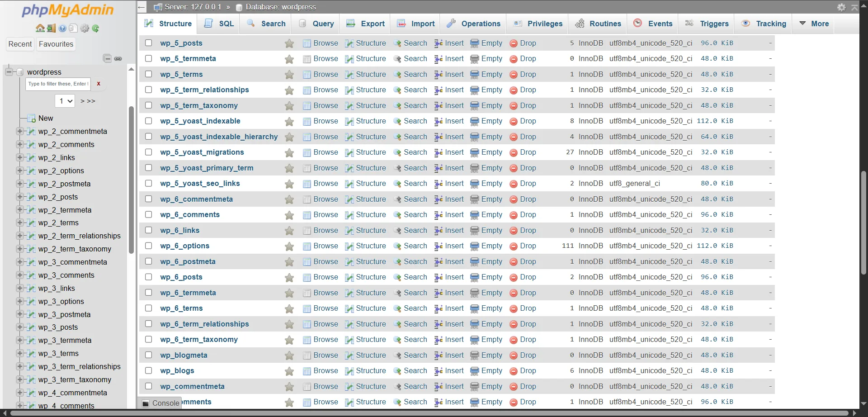Image resolution: width=868 pixels, height=417 pixels.
Task: Clear navigation filter with red X
Action: point(98,84)
